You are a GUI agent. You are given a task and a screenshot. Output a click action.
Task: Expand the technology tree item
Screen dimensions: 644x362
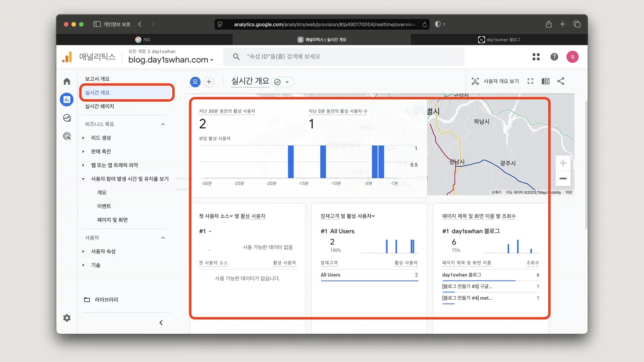pos(83,265)
